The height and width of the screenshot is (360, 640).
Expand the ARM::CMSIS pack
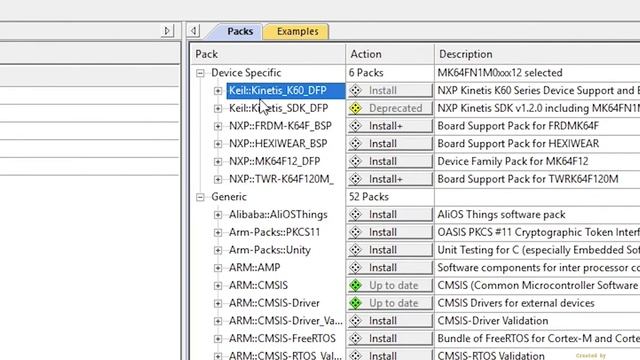pyautogui.click(x=218, y=286)
